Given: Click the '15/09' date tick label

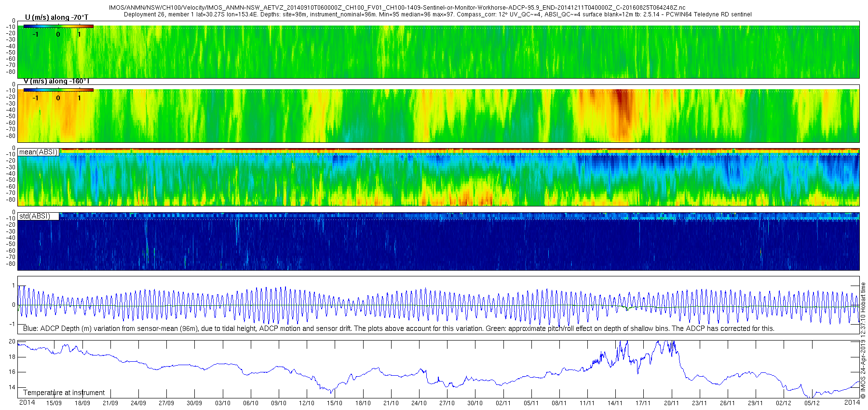Looking at the screenshot, I should (x=54, y=403).
